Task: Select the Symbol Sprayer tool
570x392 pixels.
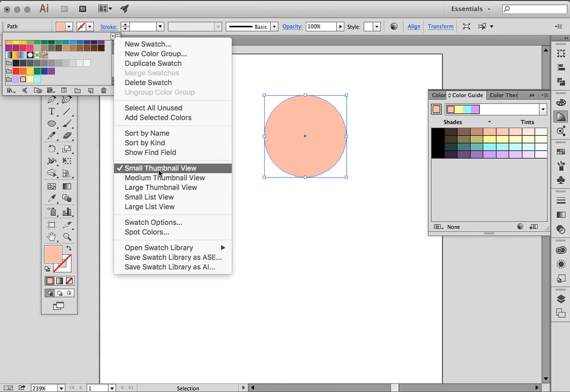Action: pyautogui.click(x=52, y=211)
